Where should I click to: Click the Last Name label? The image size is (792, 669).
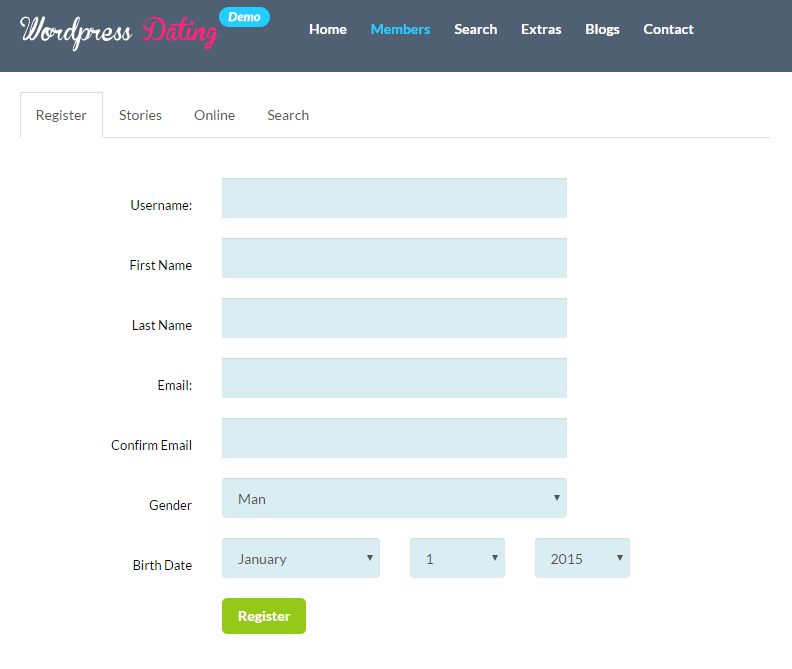[162, 325]
